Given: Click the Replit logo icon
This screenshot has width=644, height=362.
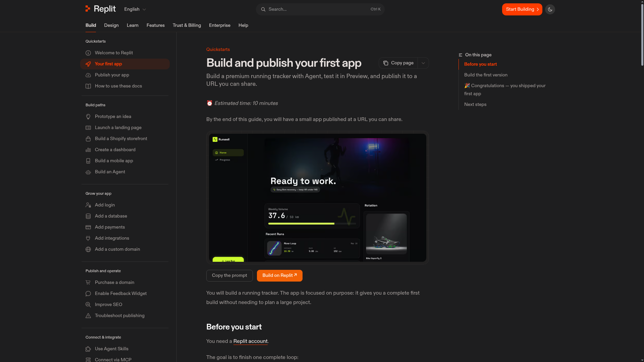Looking at the screenshot, I should (88, 9).
